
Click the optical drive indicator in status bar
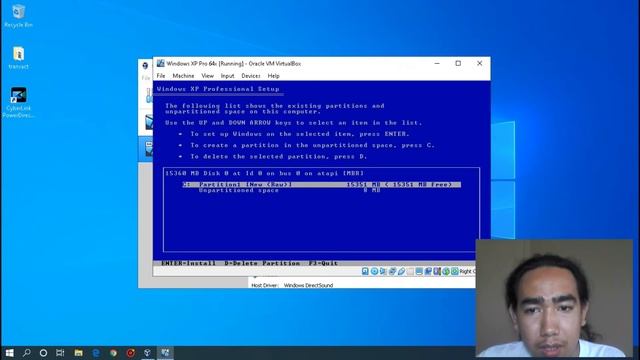pyautogui.click(x=374, y=271)
